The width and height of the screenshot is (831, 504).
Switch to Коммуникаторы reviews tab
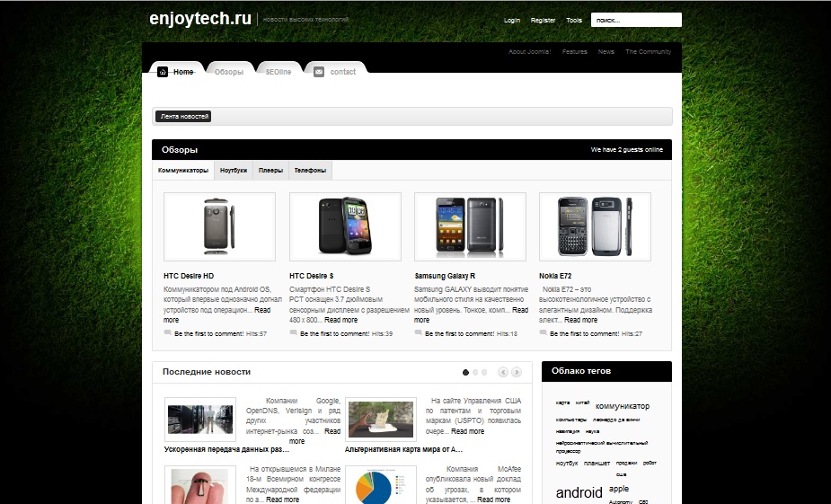click(183, 171)
